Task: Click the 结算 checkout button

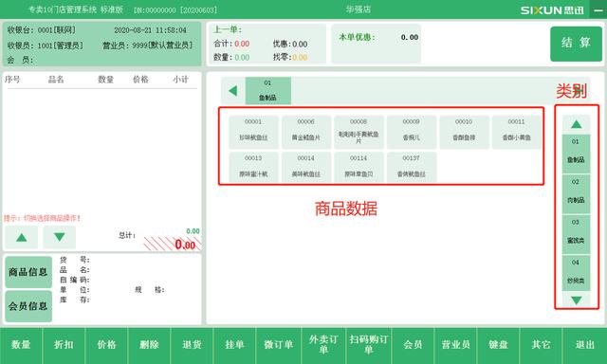Action: 576,44
